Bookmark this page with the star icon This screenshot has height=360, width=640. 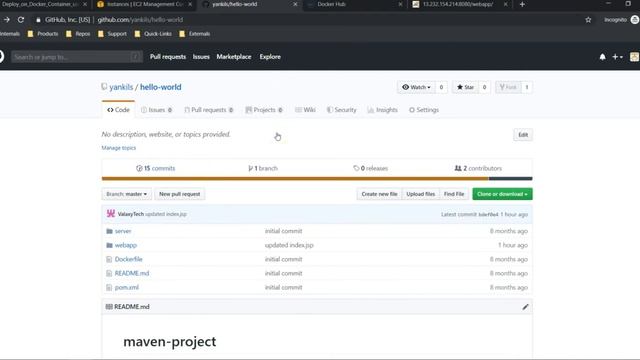point(588,20)
